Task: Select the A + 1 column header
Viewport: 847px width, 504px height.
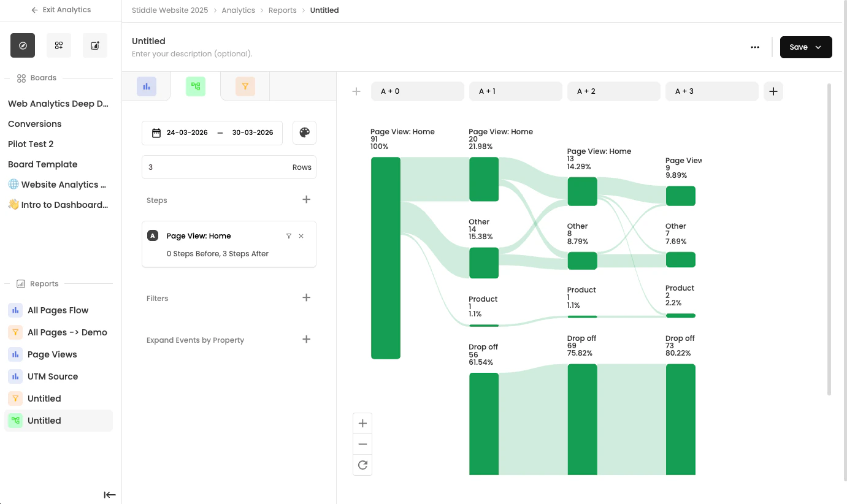Action: pyautogui.click(x=516, y=91)
